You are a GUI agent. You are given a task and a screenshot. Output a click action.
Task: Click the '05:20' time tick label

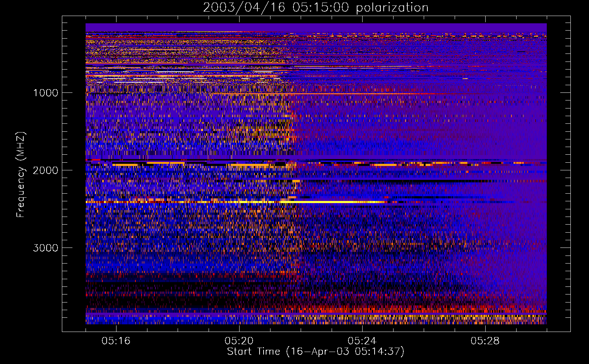click(x=239, y=341)
